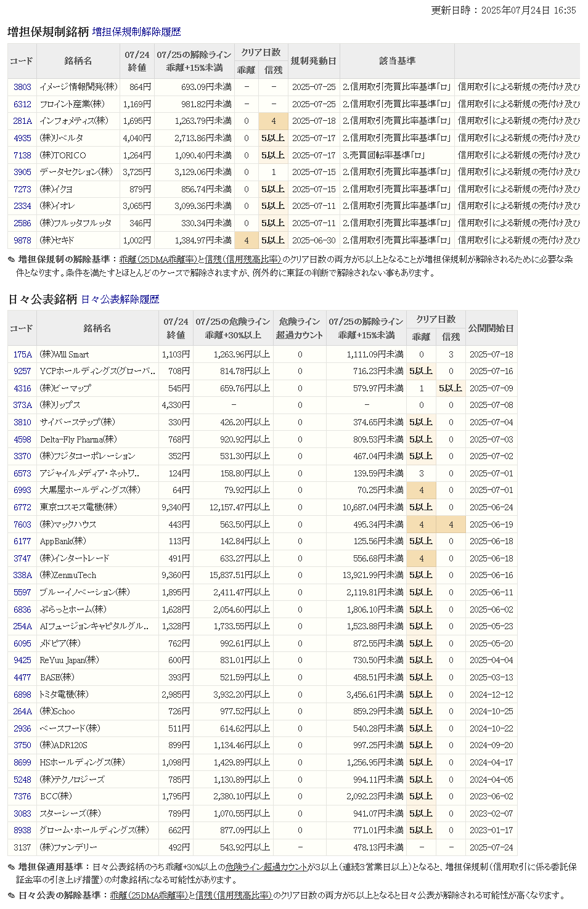
Task: Open stock code 9257 link
Action: (x=22, y=371)
